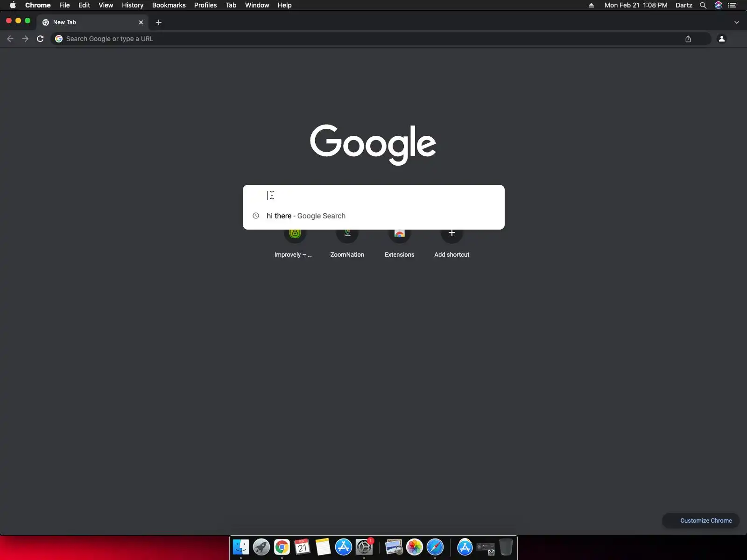Click the Customize Chrome button
747x560 pixels.
point(701,520)
